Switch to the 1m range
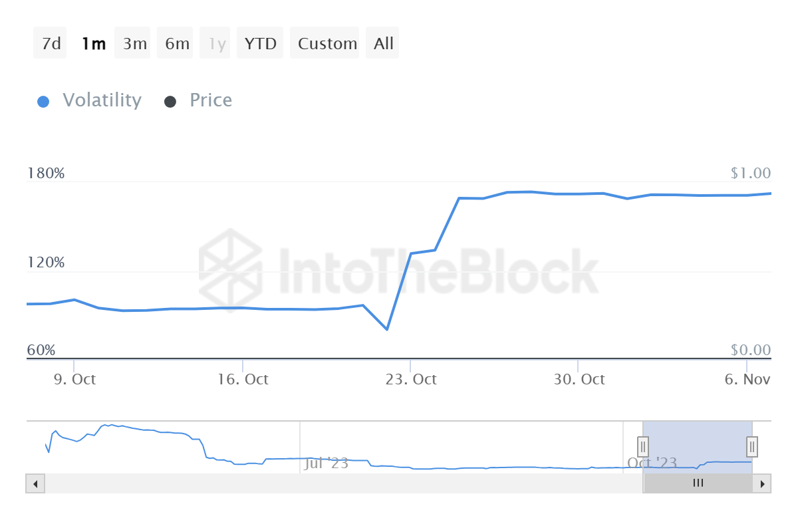Viewport: 798px width, 532px height. pyautogui.click(x=93, y=44)
